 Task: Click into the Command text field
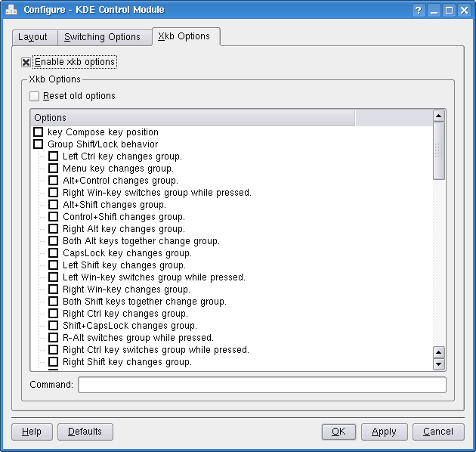point(261,385)
